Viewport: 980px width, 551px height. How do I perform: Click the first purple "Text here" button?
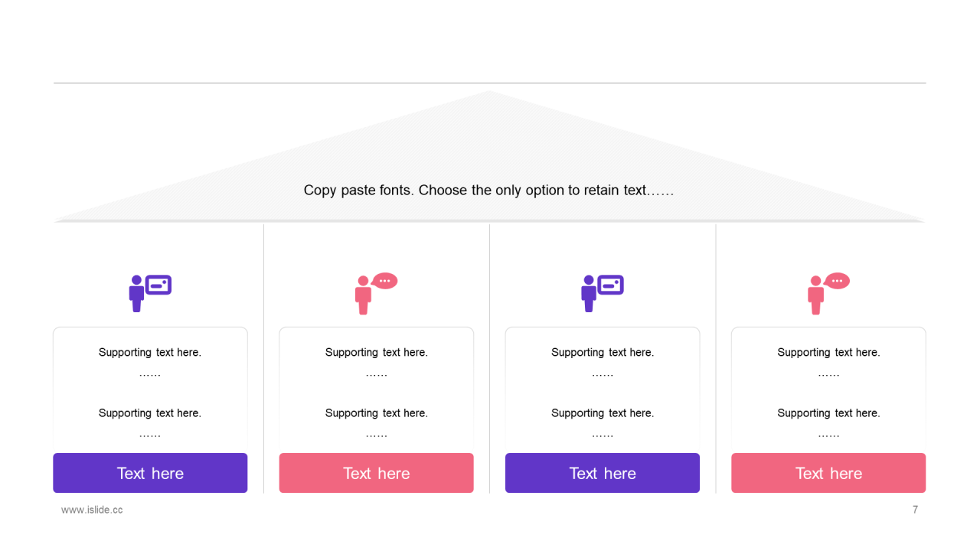click(x=150, y=473)
